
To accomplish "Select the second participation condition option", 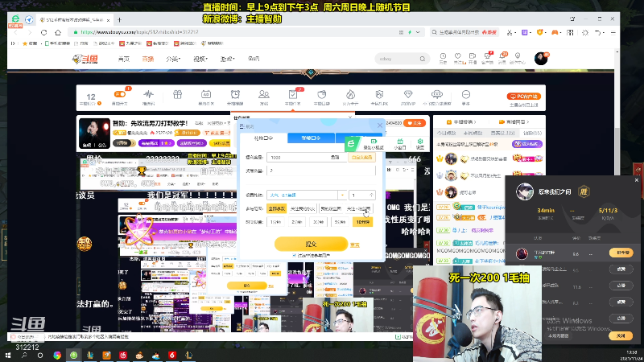I will pyautogui.click(x=303, y=208).
